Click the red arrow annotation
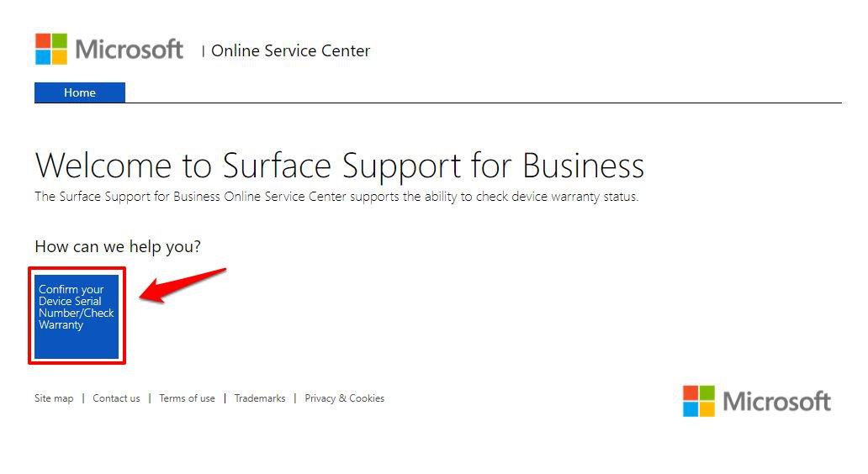This screenshot has width=868, height=474. (x=183, y=286)
